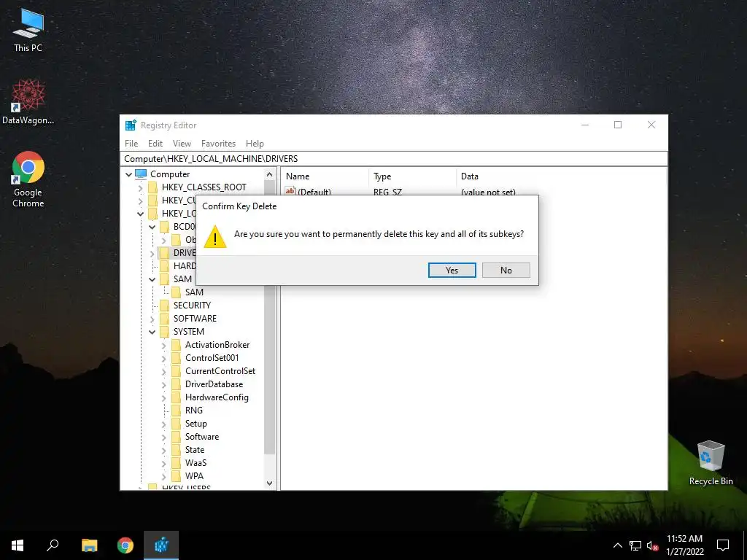
Task: Expand the ActivationBroker key chevron
Action: (x=164, y=345)
